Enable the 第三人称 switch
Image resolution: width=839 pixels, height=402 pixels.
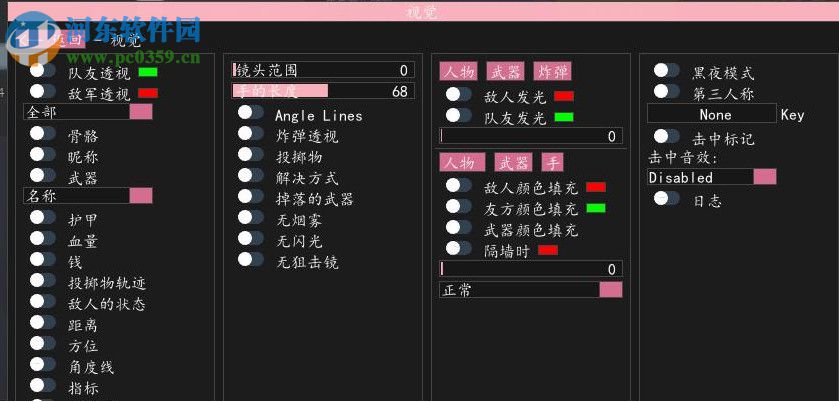(667, 92)
